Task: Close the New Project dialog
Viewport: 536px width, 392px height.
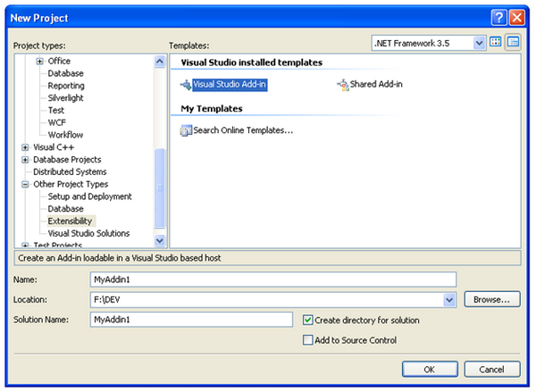Action: [517, 17]
